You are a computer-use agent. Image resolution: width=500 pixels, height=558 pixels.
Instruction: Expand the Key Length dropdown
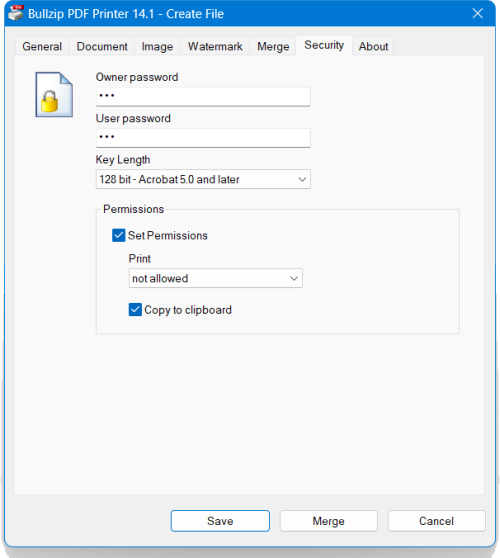point(203,179)
